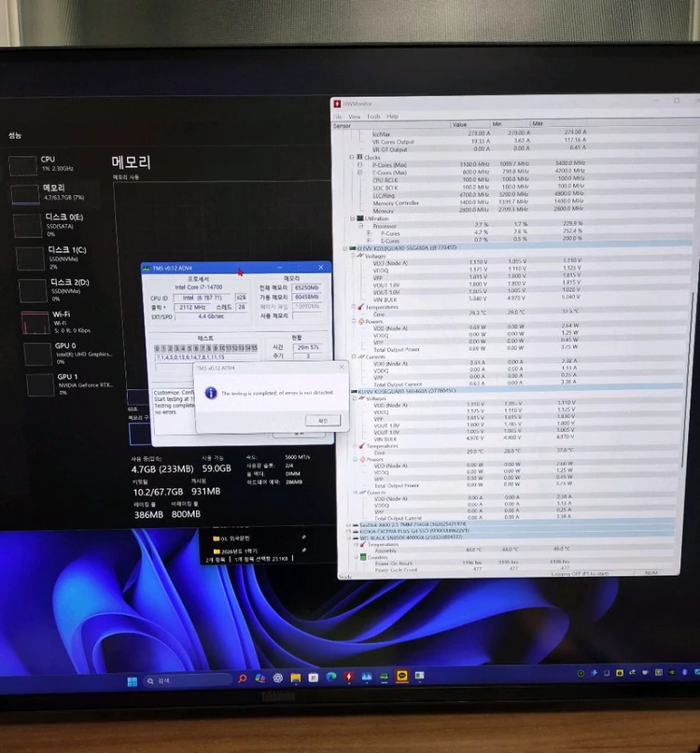Open Microsoft Store from the taskbar
The width and height of the screenshot is (700, 753).
pyautogui.click(x=314, y=677)
